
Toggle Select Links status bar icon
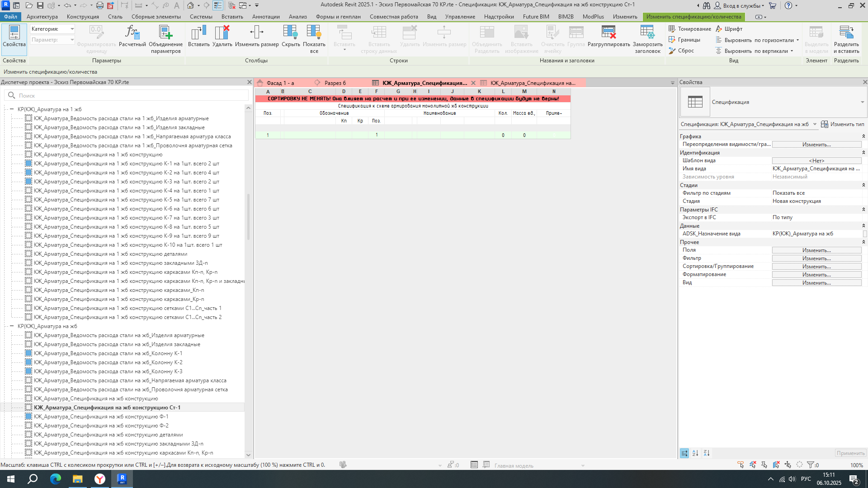(741, 465)
